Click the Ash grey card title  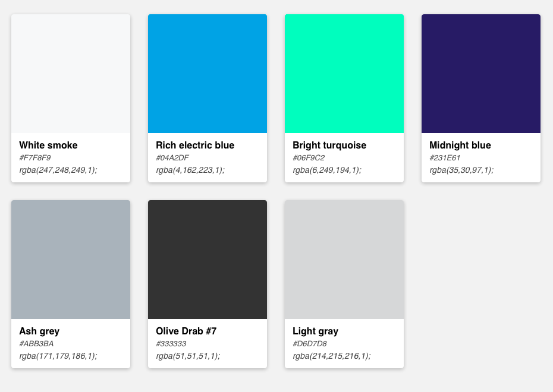(x=39, y=331)
